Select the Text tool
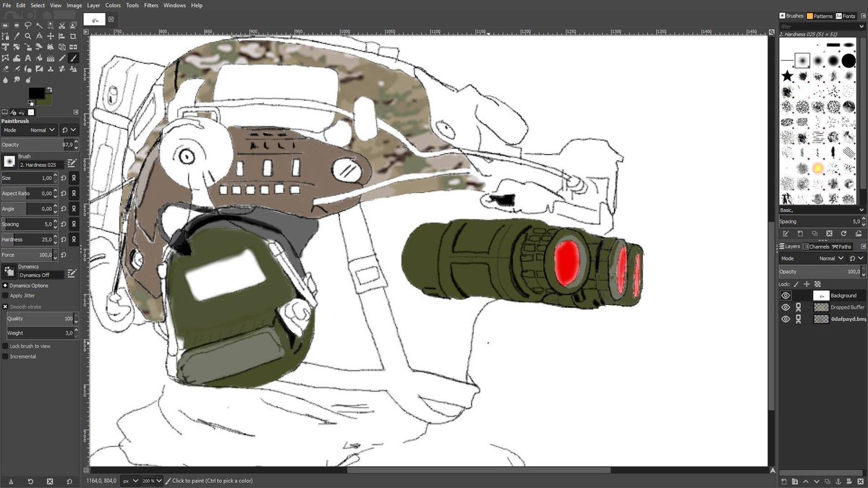Screen dimensions: 868x488 (27, 57)
